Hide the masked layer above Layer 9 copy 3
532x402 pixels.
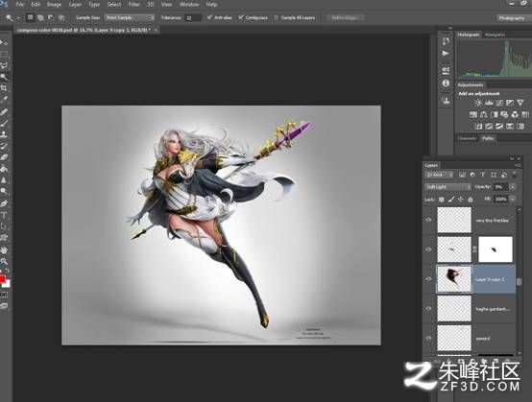click(429, 249)
